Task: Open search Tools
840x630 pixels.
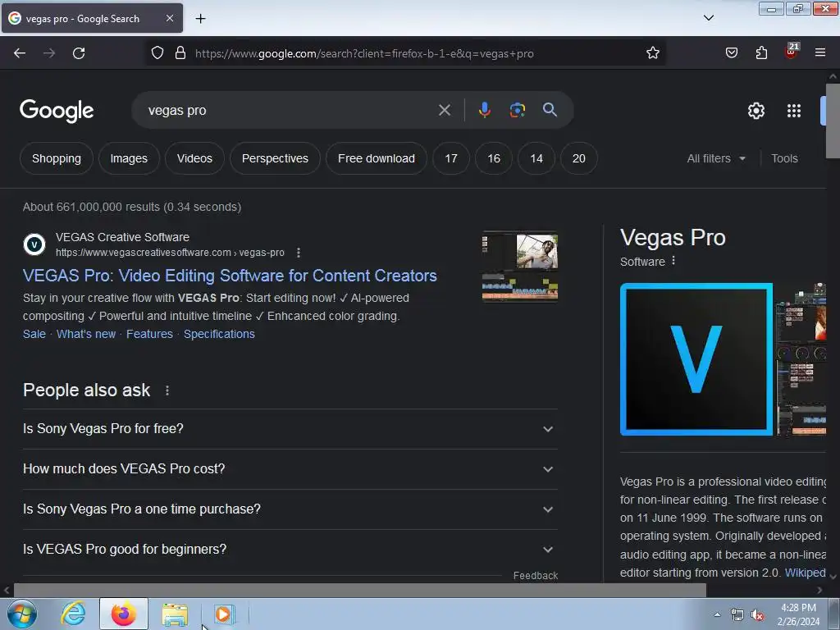Action: [x=784, y=158]
